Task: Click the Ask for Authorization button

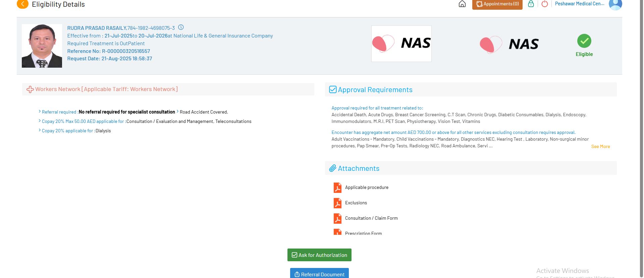Action: pyautogui.click(x=319, y=255)
